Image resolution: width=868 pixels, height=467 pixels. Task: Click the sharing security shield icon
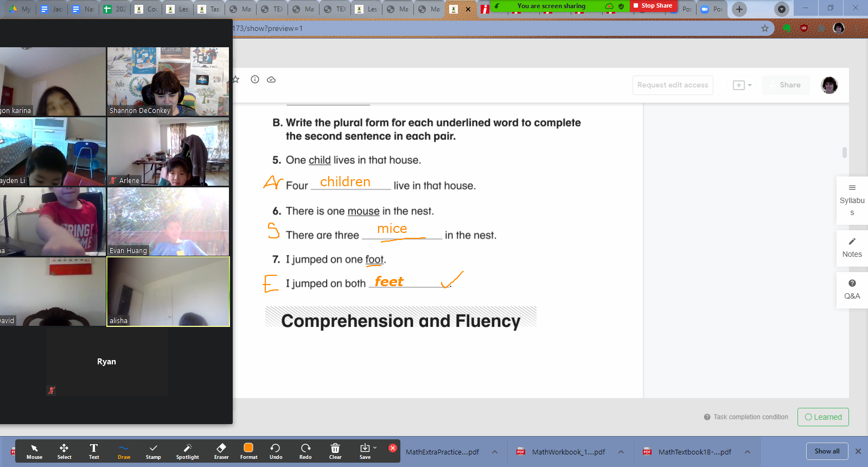[621, 6]
